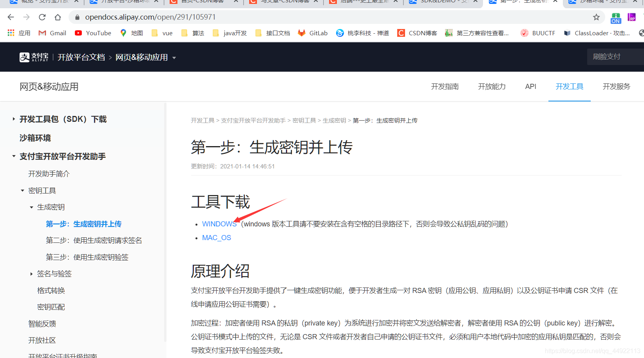Open 格式转换 in the sidebar
Viewport: 644px width, 358px height.
pyautogui.click(x=51, y=291)
